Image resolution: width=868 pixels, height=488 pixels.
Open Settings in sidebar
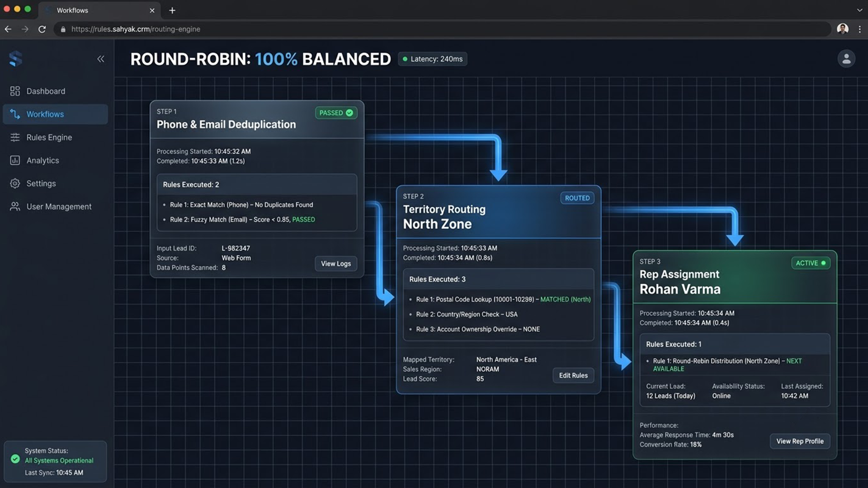55,183
